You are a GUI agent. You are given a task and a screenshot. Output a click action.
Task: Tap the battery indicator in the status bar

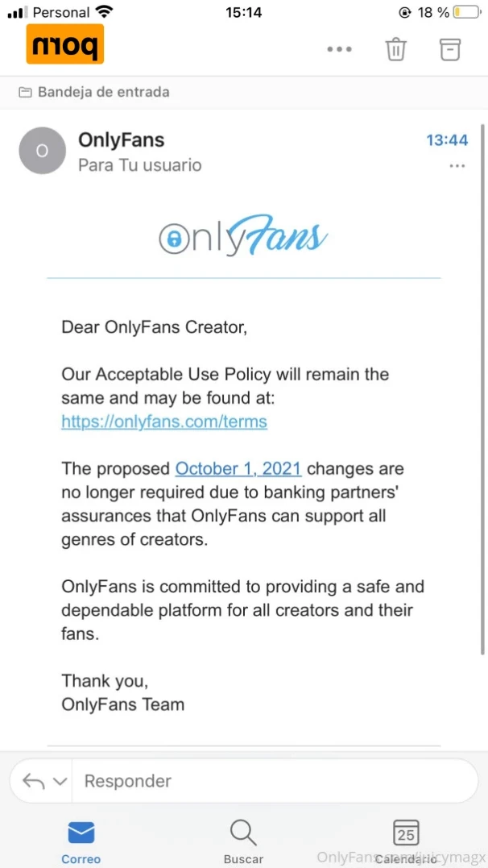[x=466, y=11]
